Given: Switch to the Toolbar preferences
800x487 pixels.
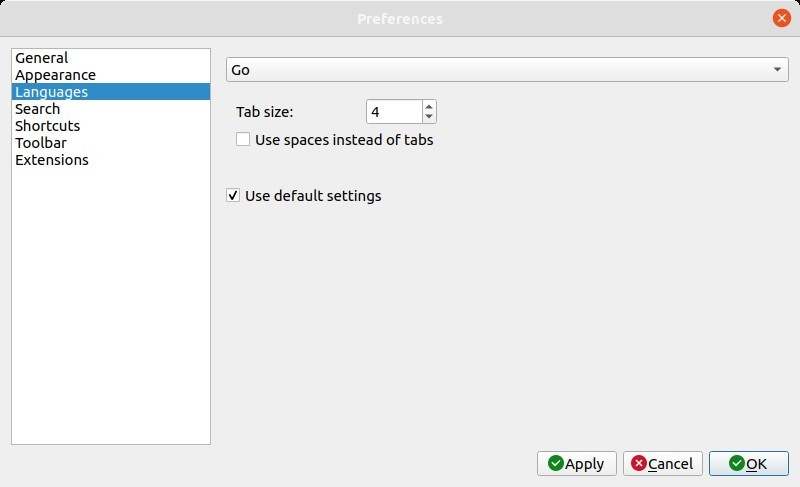Looking at the screenshot, I should point(41,143).
